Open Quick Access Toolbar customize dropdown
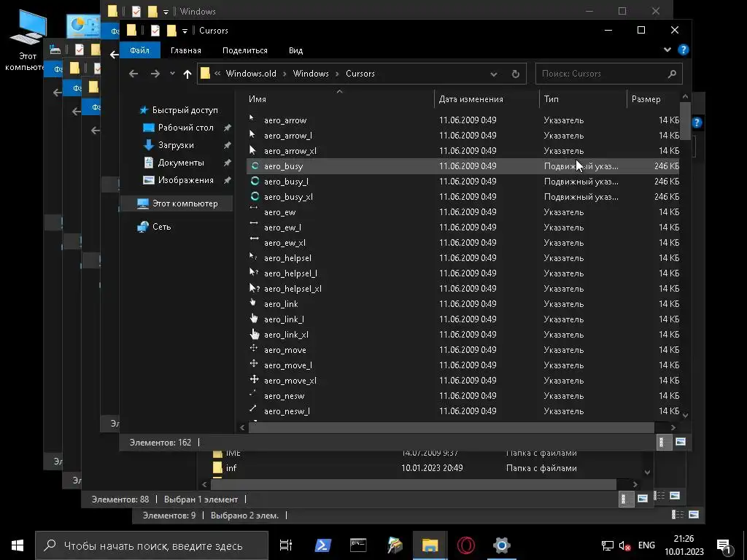Image resolution: width=747 pixels, height=560 pixels. 185,31
